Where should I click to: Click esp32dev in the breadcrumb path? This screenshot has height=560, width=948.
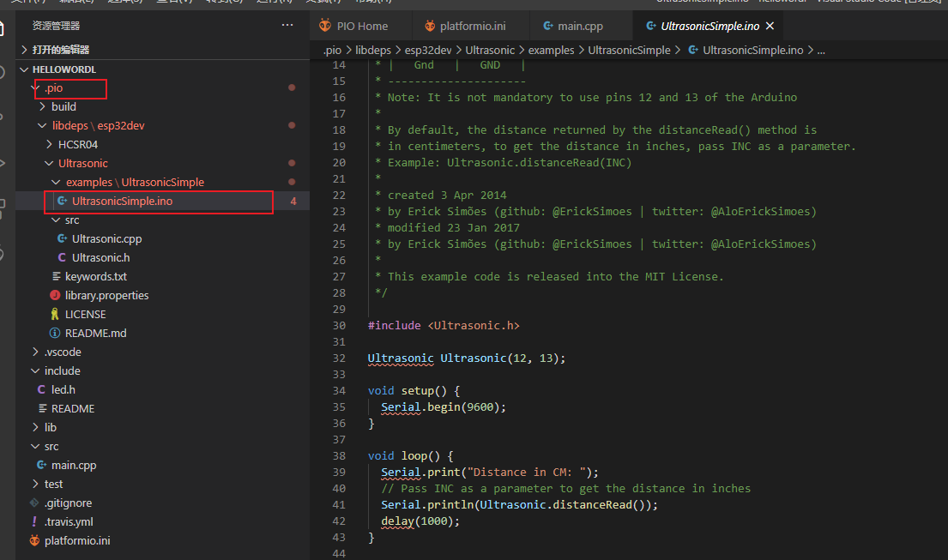(x=429, y=50)
